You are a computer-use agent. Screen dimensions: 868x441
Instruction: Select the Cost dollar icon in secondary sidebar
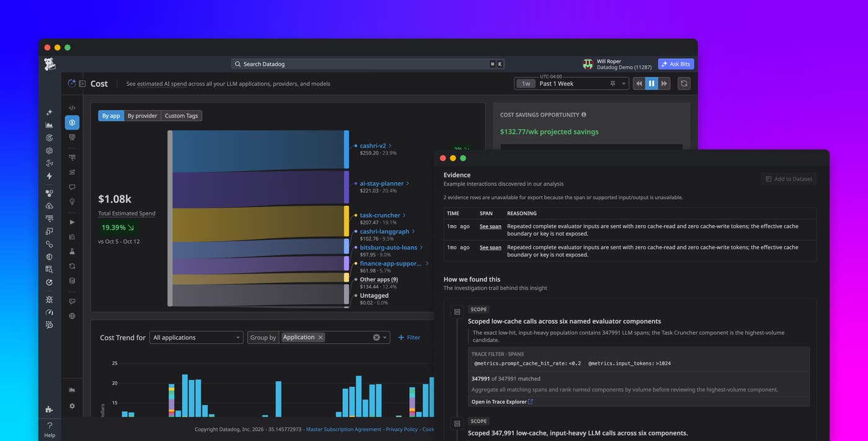72,123
